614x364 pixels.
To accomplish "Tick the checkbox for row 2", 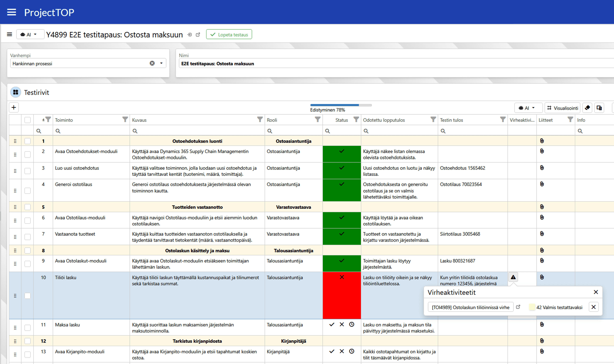I will point(28,155).
